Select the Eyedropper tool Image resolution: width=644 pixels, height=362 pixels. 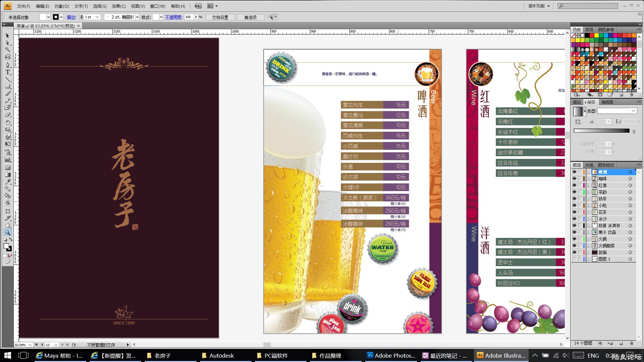[x=7, y=182]
